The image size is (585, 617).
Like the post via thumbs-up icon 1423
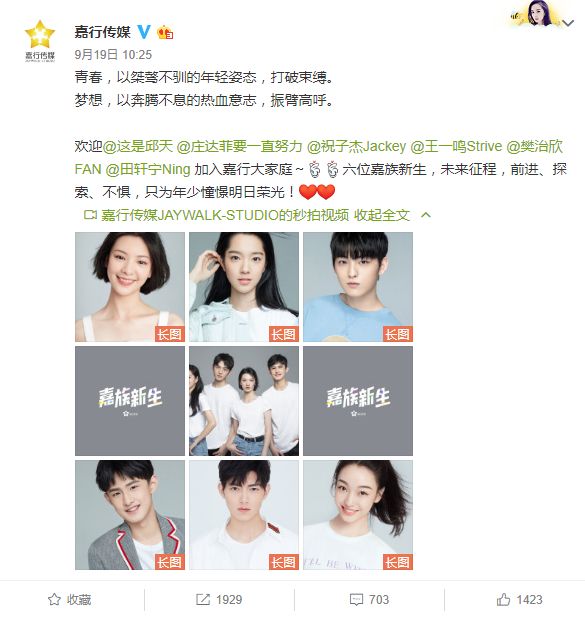pos(503,599)
